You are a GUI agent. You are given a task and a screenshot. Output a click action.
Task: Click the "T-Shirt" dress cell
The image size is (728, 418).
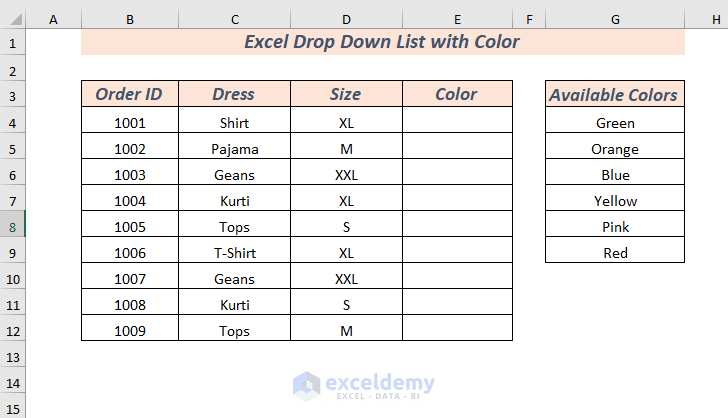[235, 253]
